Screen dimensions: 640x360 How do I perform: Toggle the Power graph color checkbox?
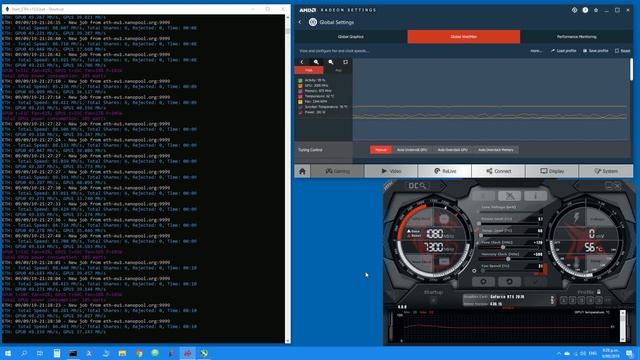300,112
